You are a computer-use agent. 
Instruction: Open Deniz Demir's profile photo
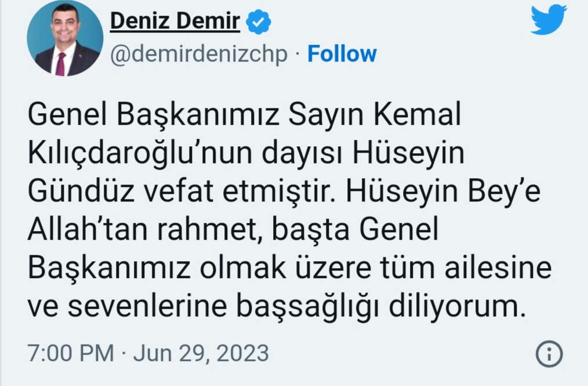(x=65, y=39)
